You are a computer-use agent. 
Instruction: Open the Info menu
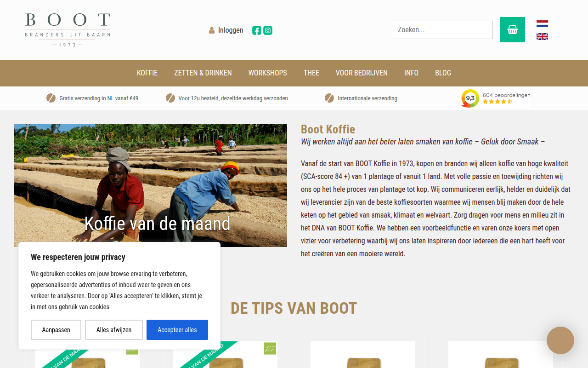[x=411, y=73]
